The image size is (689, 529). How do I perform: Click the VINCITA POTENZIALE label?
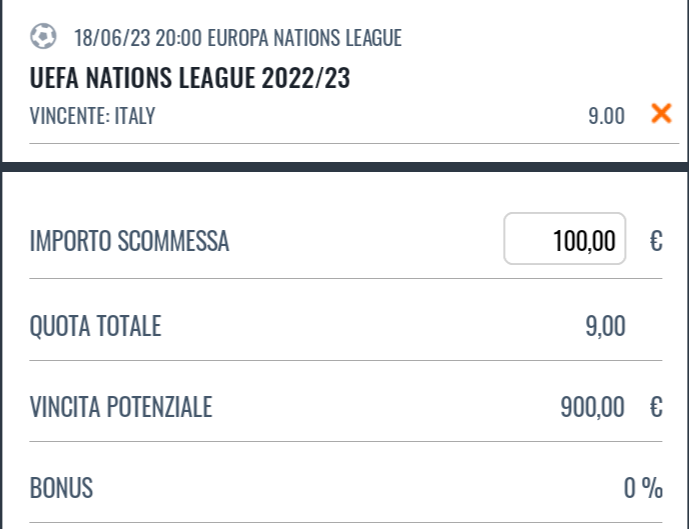(x=121, y=407)
